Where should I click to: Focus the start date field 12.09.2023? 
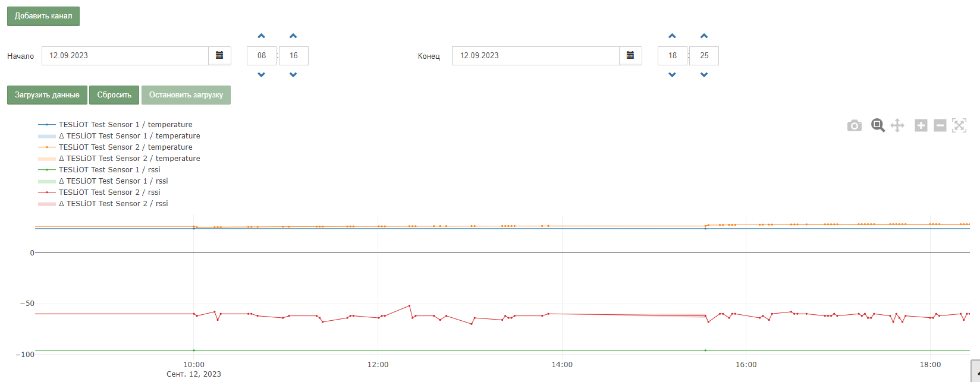125,56
